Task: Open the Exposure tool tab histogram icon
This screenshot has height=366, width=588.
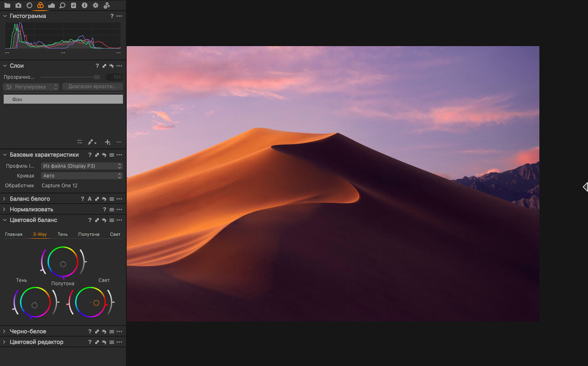Action: click(51, 5)
